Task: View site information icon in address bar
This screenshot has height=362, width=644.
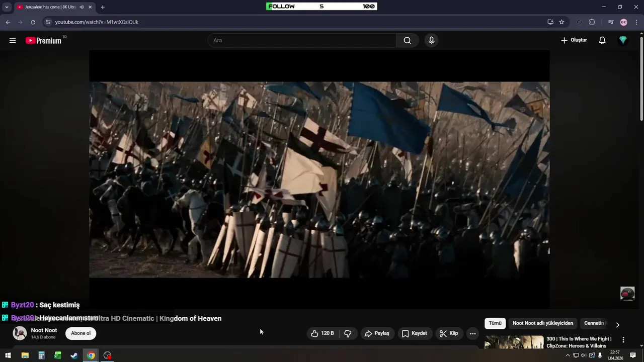Action: [x=48, y=22]
